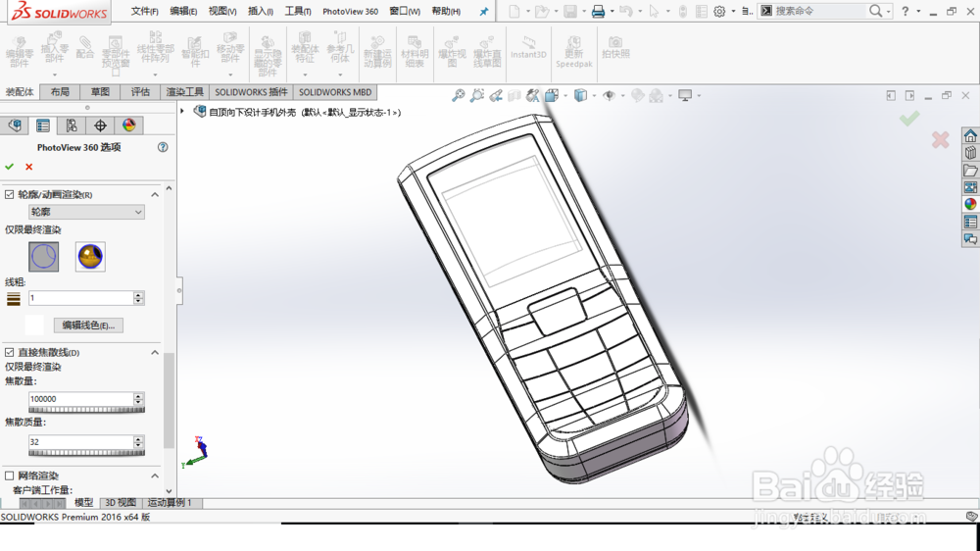Click the Dynamic Annotation Views icon
The width and height of the screenshot is (980, 551).
pyautogui.click(x=532, y=95)
